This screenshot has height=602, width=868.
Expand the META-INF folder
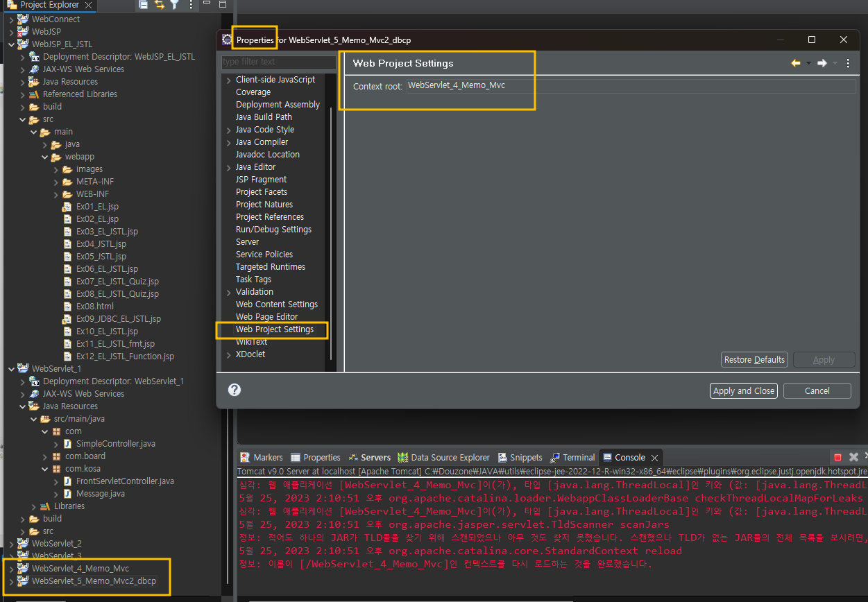(56, 182)
